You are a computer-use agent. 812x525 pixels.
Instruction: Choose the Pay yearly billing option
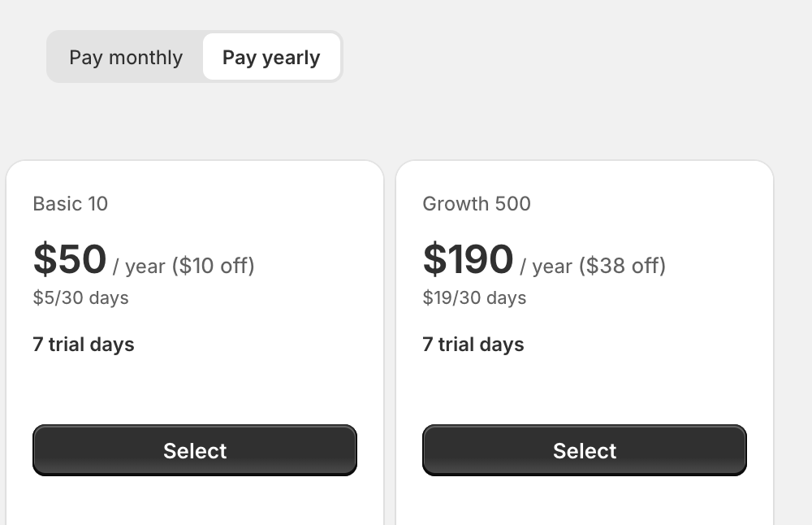271,58
